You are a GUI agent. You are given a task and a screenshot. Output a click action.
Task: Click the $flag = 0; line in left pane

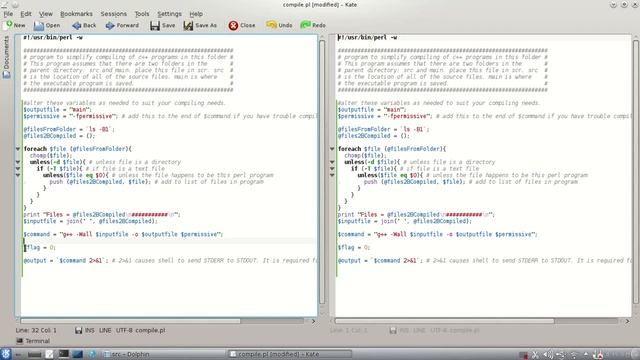tap(39, 247)
